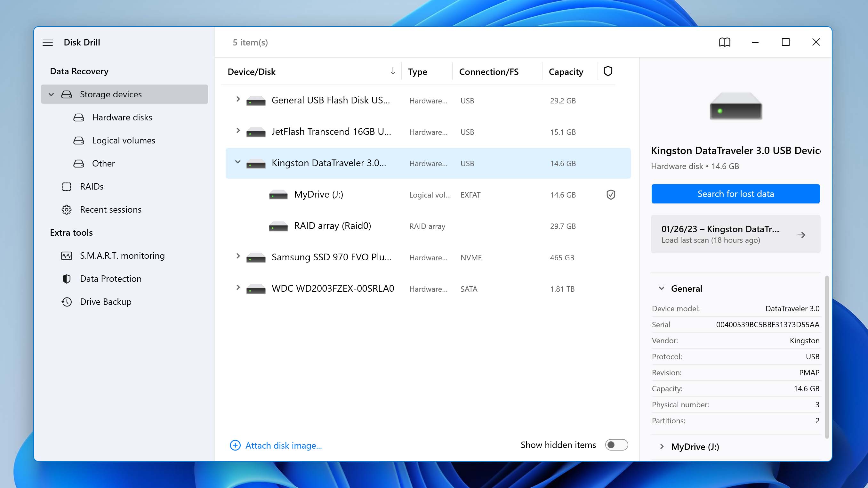Click the S.M.A.R.T. monitoring icon
Viewport: 868px width, 488px height.
pyautogui.click(x=67, y=255)
